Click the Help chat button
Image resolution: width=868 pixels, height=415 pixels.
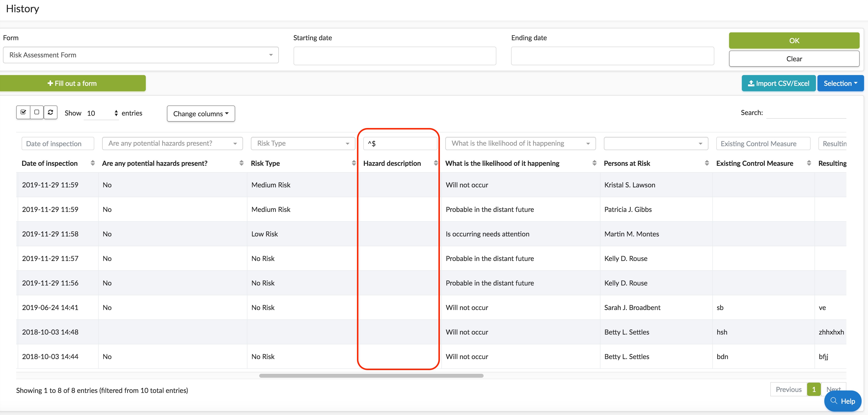pos(842,401)
